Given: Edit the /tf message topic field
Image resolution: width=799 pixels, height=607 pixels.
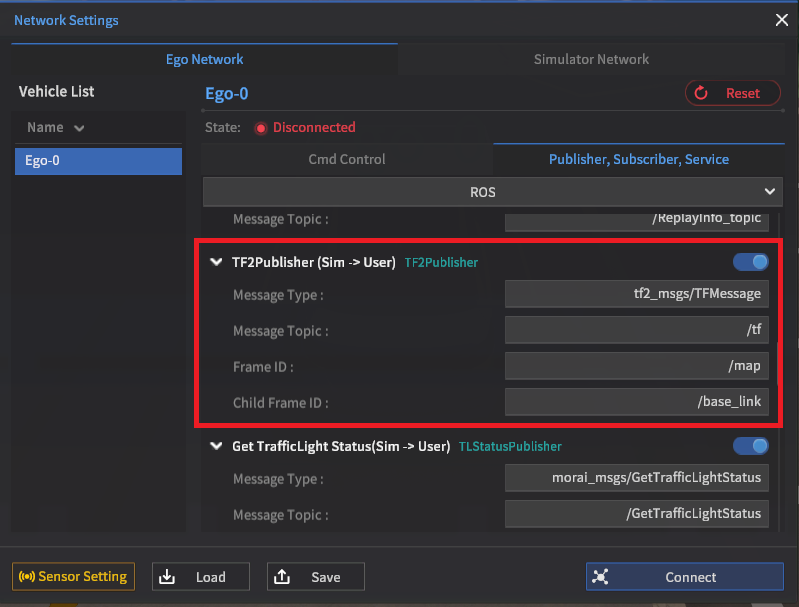Looking at the screenshot, I should (x=636, y=330).
